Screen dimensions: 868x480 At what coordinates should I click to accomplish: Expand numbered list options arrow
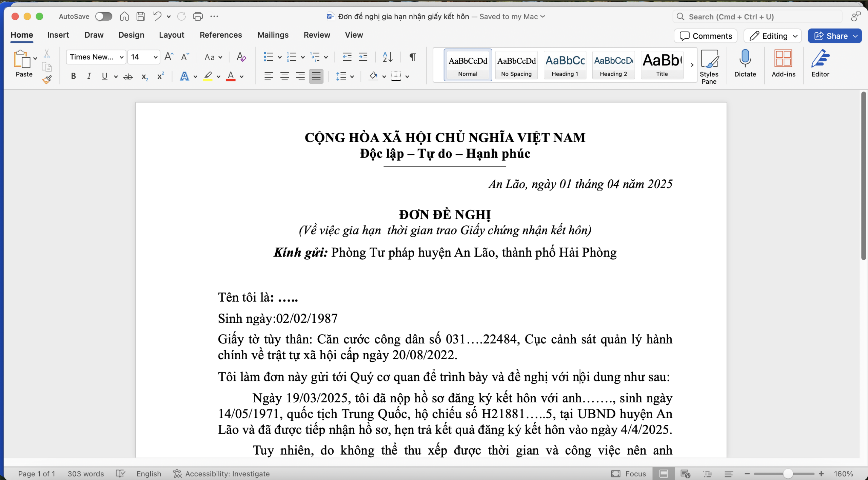pos(302,57)
